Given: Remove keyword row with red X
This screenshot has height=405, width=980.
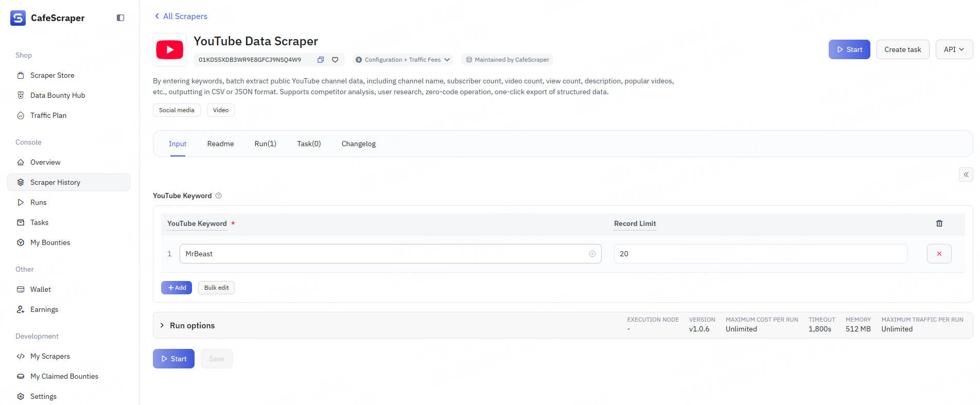Looking at the screenshot, I should (x=939, y=254).
